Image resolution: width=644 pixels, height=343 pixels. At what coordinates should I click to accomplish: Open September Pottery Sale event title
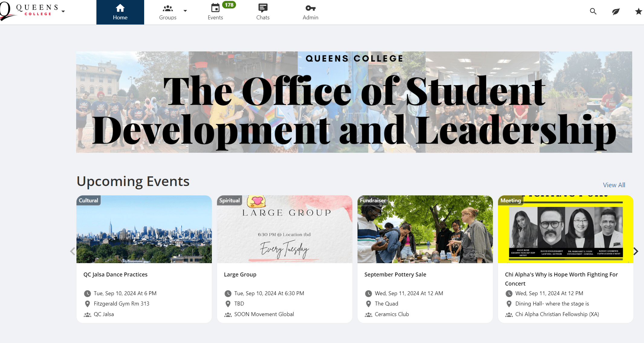[395, 274]
